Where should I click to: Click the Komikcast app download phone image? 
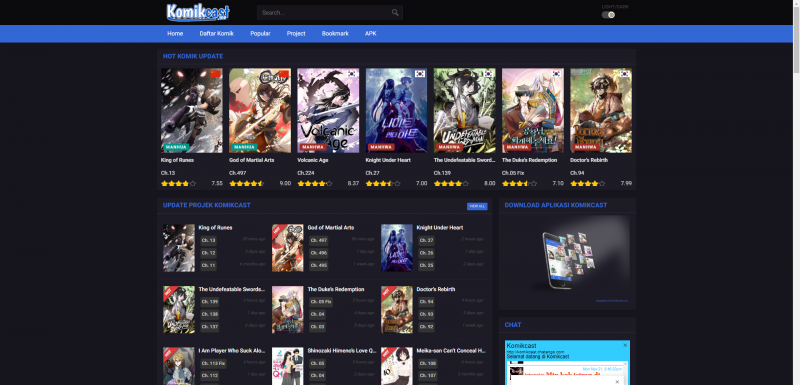click(567, 261)
